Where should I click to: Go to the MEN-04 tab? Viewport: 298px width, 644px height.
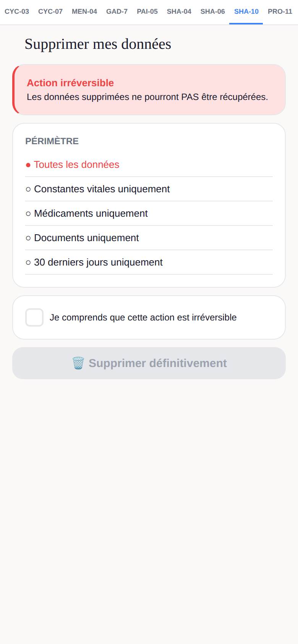click(x=84, y=11)
